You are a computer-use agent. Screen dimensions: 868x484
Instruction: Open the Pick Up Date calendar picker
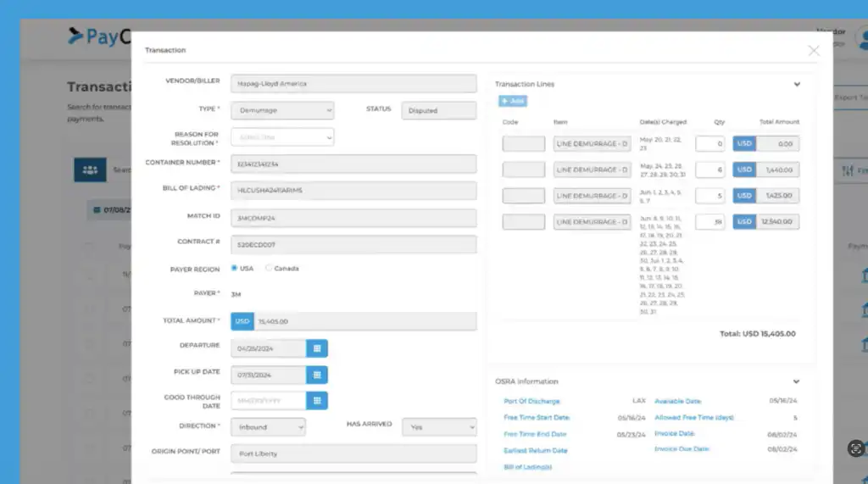click(316, 375)
